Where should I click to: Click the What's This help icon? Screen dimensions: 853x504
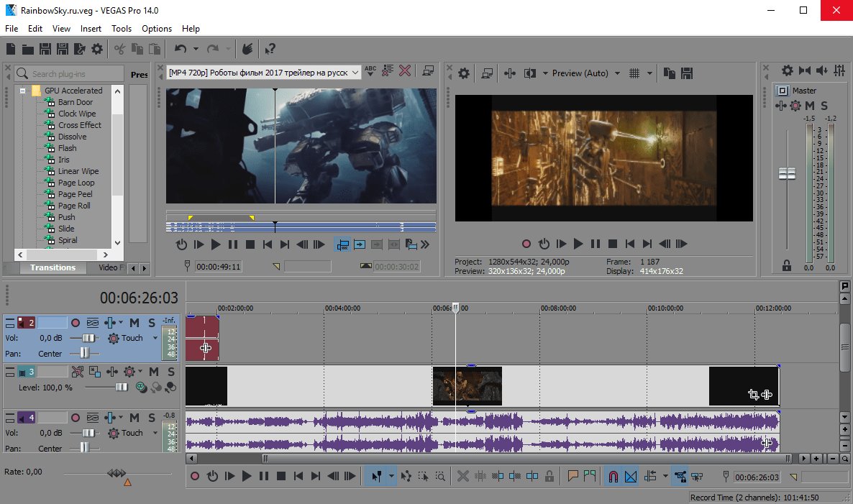click(x=270, y=49)
